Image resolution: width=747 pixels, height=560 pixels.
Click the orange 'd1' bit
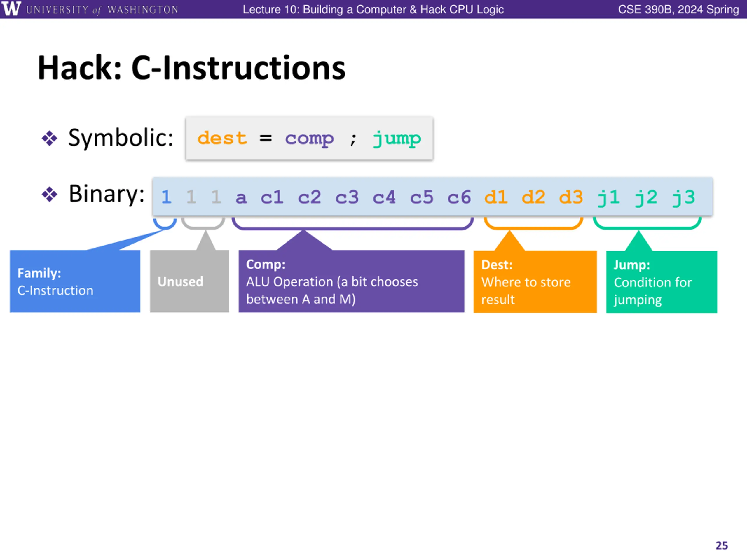[496, 197]
